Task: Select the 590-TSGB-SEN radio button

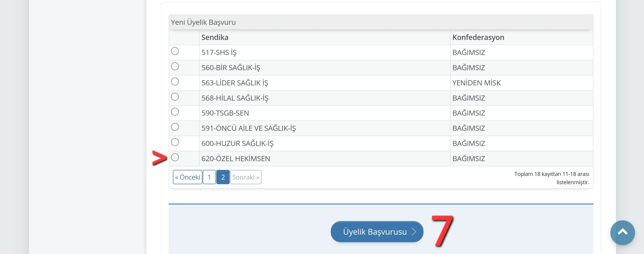Action: coord(175,112)
